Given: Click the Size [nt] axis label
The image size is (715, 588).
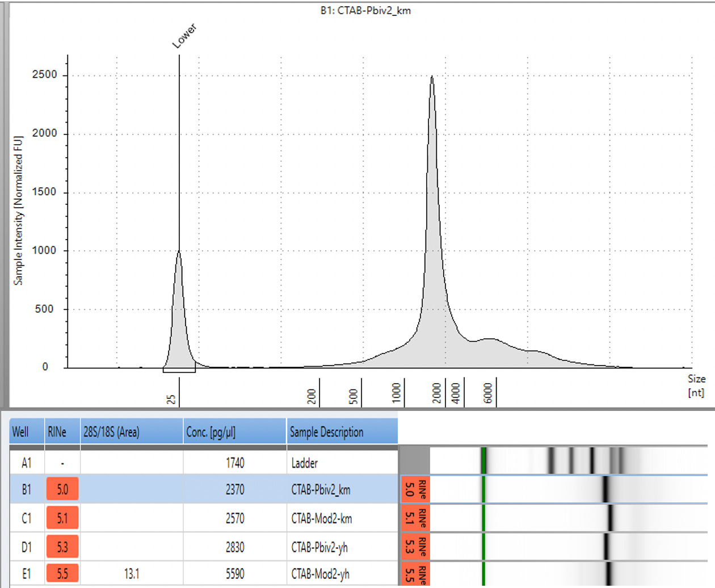Looking at the screenshot, I should [696, 385].
